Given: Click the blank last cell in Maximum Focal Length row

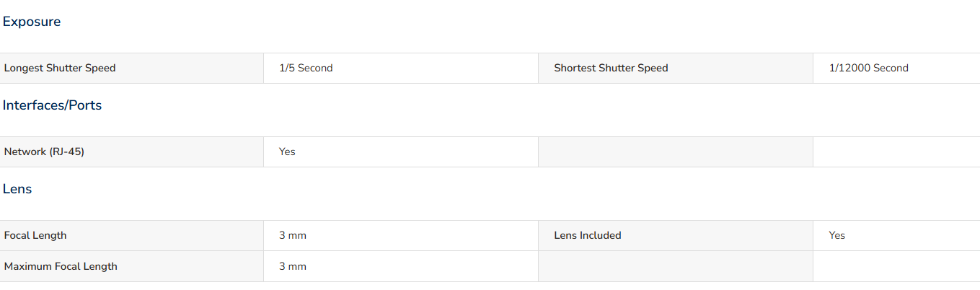Looking at the screenshot, I should pyautogui.click(x=896, y=266).
